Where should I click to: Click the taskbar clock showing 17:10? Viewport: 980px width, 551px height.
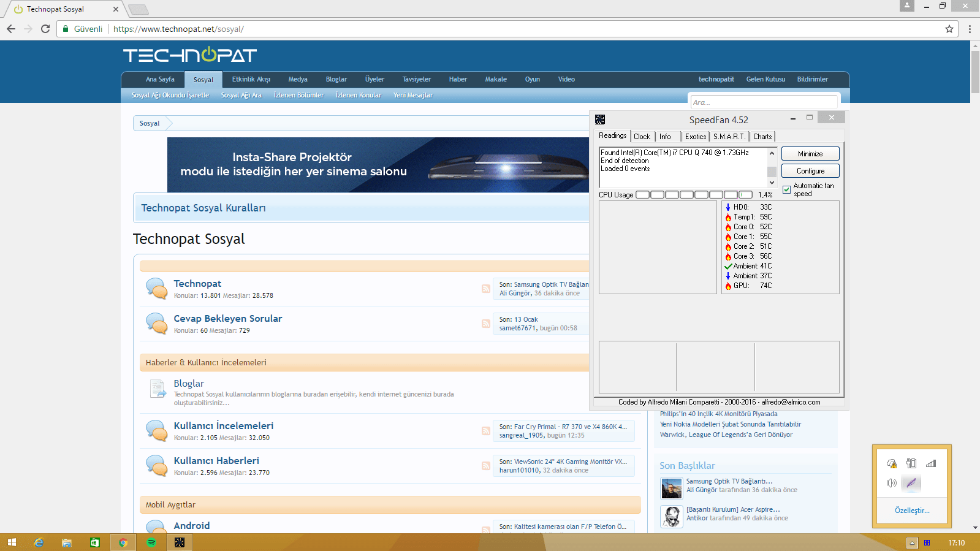tap(956, 542)
